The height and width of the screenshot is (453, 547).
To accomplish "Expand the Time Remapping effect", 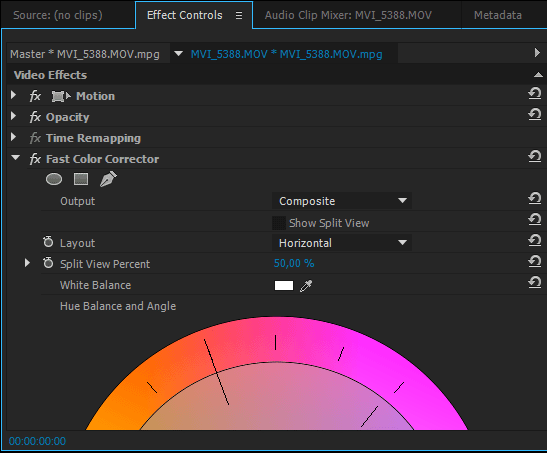I will click(14, 137).
